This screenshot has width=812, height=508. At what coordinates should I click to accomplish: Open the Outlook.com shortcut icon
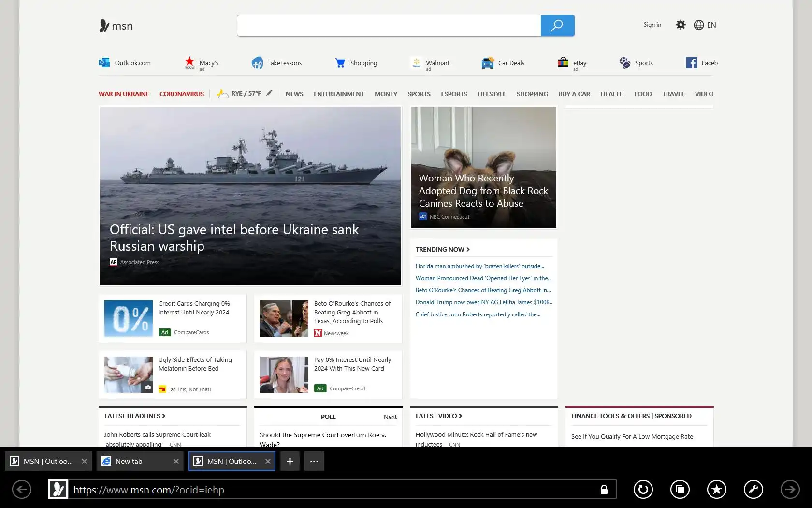[x=104, y=62]
